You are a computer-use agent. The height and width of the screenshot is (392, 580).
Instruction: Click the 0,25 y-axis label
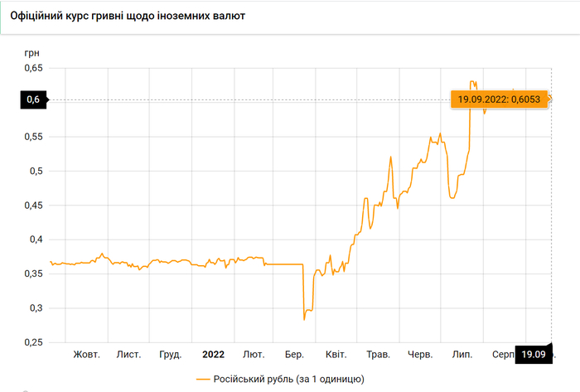coord(32,342)
